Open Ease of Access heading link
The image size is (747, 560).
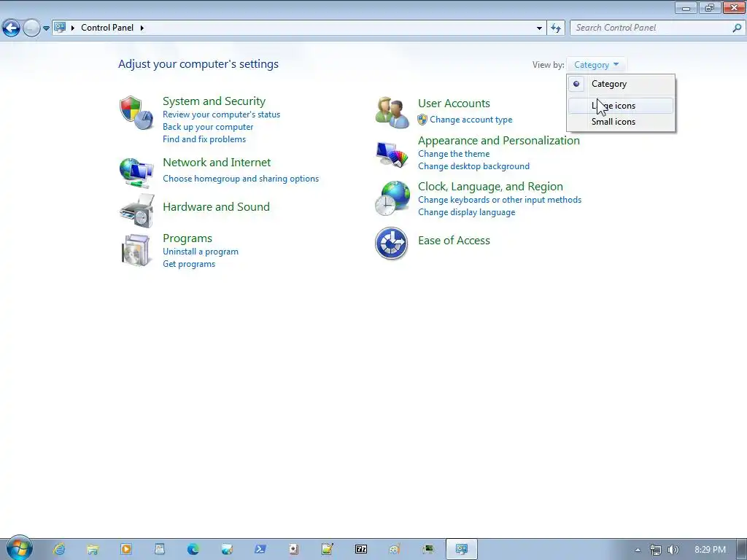tap(454, 241)
